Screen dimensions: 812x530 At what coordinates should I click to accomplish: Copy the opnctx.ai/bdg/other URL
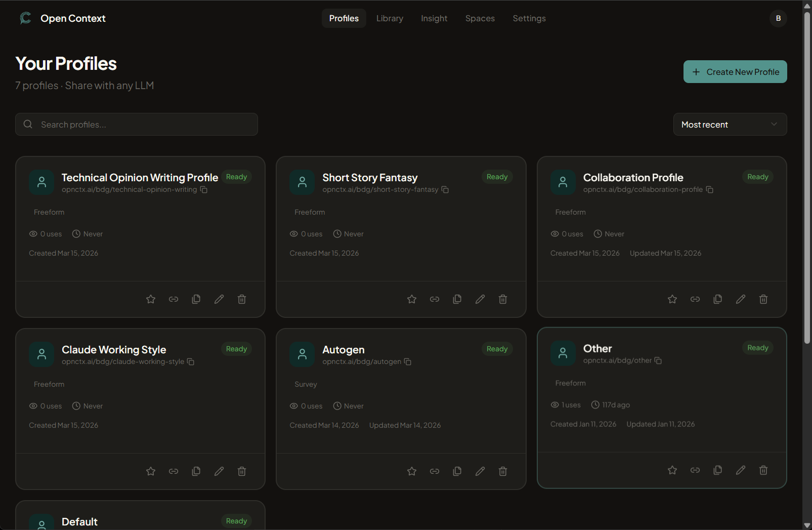pos(658,361)
